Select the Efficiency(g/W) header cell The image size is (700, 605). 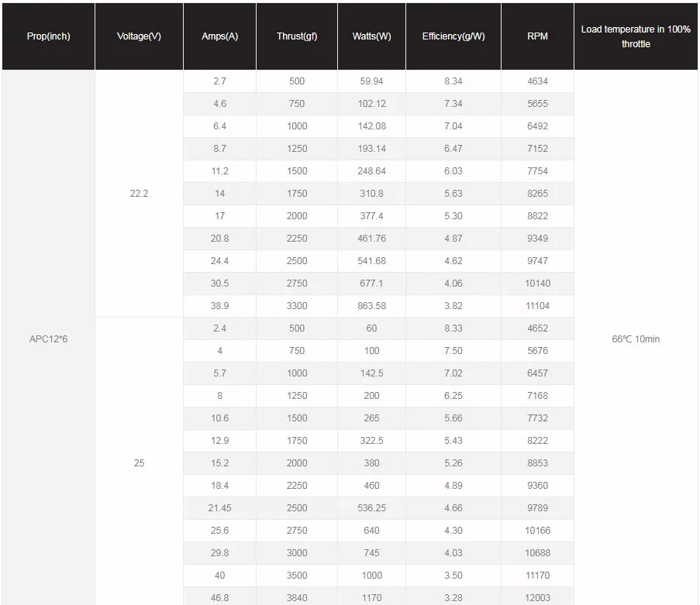click(453, 36)
